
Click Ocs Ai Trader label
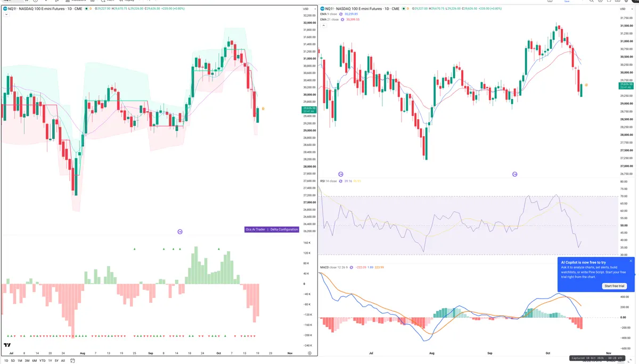[255, 229]
